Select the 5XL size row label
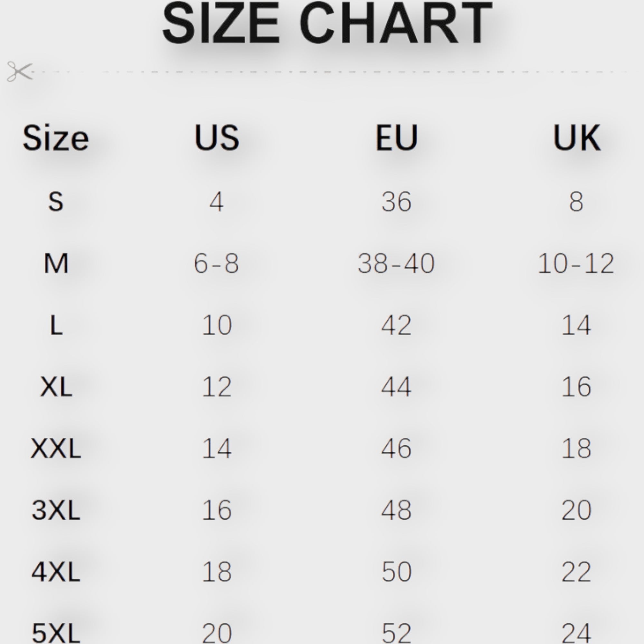Screen dimensions: 644x644 point(56,632)
